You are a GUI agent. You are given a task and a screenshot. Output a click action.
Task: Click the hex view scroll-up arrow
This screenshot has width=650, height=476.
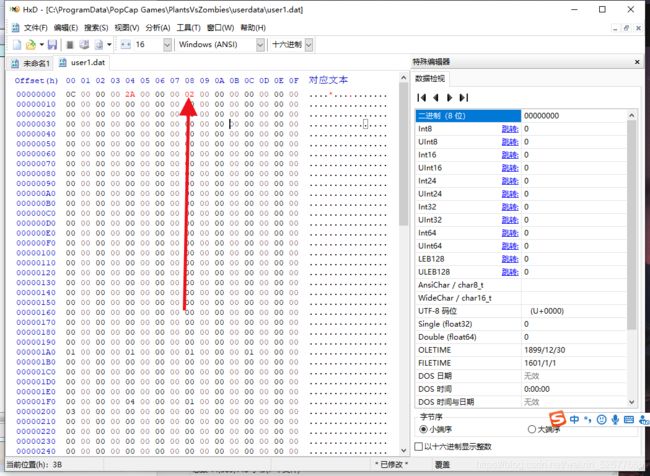404,78
